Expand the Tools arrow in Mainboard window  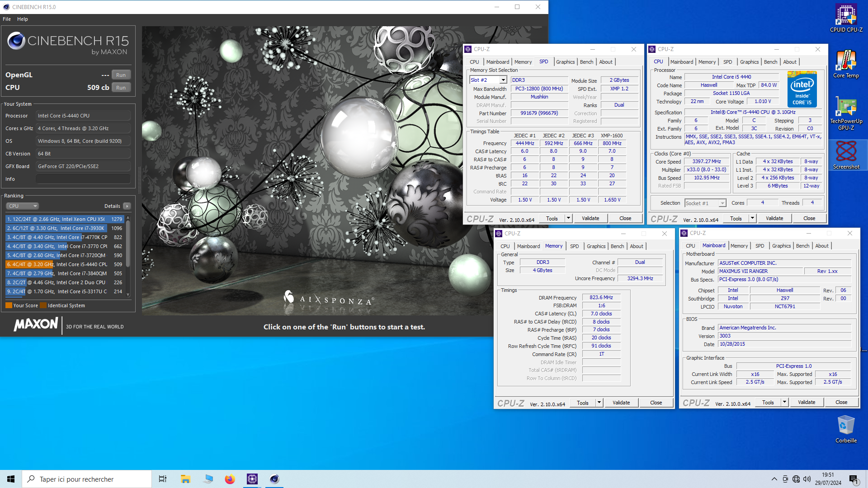784,402
